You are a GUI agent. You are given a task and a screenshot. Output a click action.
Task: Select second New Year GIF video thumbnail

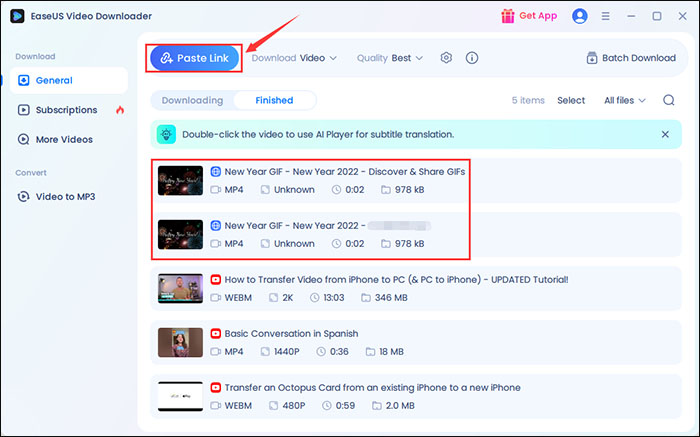click(180, 234)
